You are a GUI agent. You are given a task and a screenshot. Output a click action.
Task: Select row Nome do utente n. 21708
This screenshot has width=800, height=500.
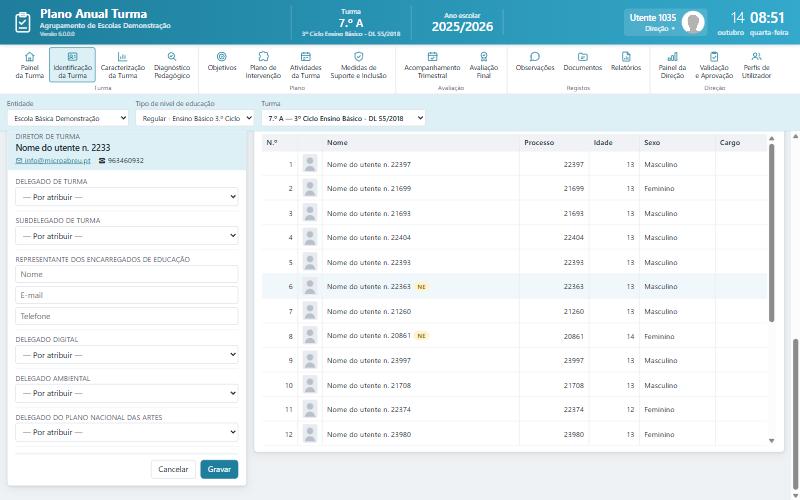(514, 385)
